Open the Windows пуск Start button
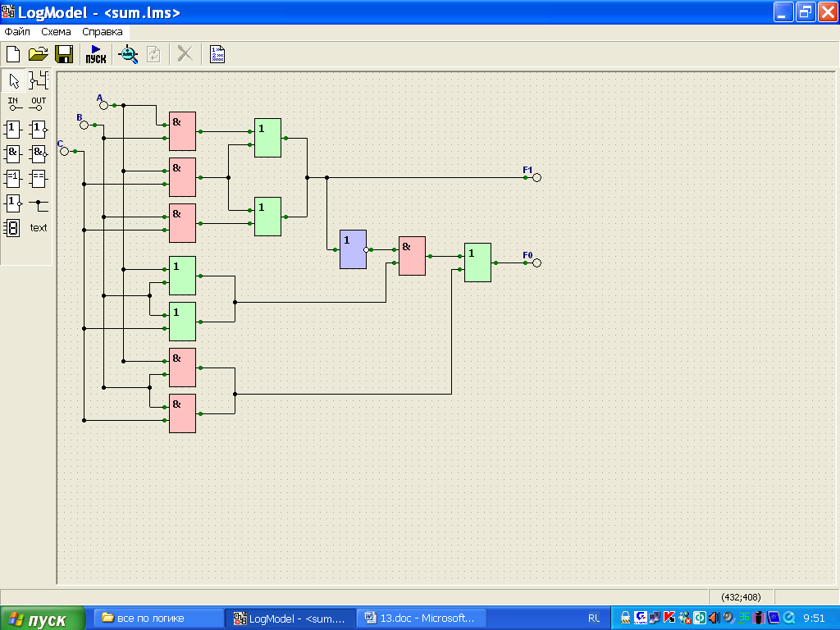 tap(43, 619)
